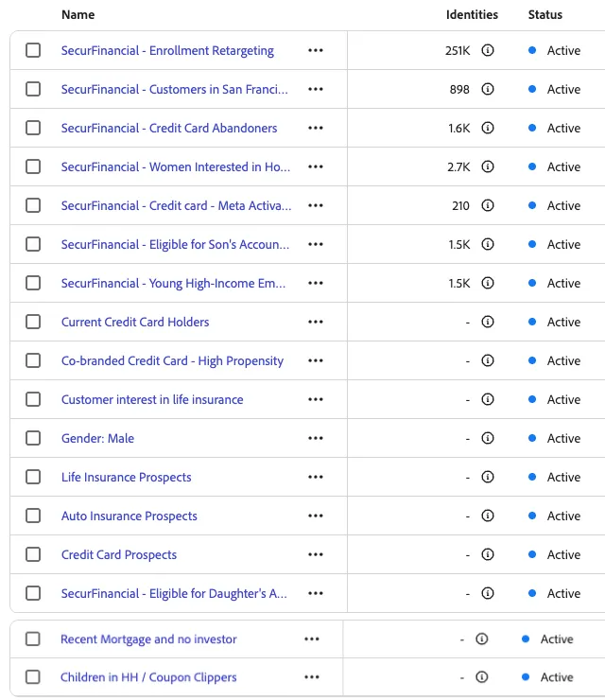605x700 pixels.
Task: Open Auto Insurance Prospects audience
Action: (x=129, y=516)
